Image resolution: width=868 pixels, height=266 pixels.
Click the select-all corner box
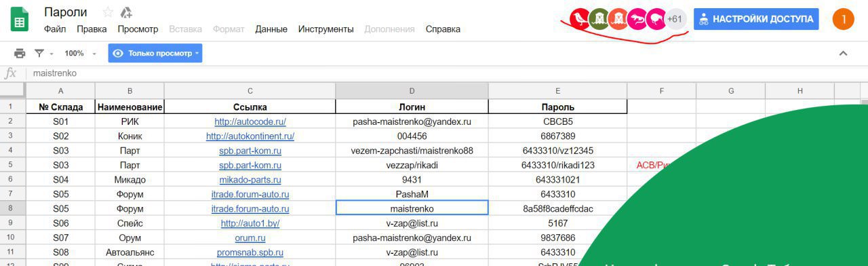(x=12, y=91)
